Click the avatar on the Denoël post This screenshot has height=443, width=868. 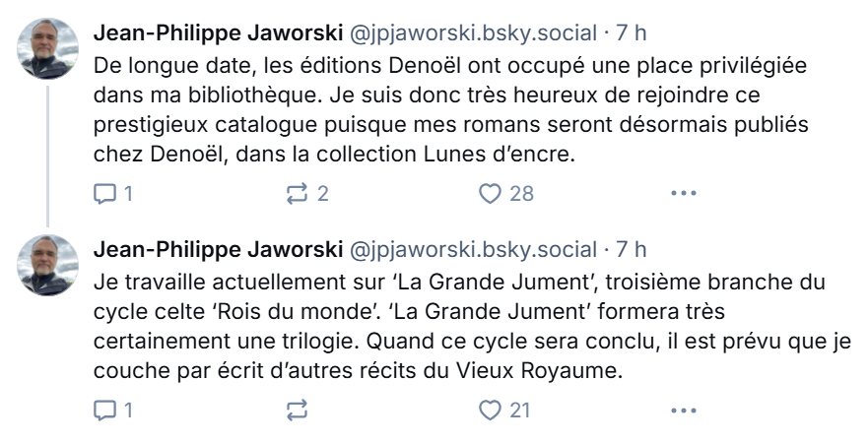pyautogui.click(x=49, y=48)
